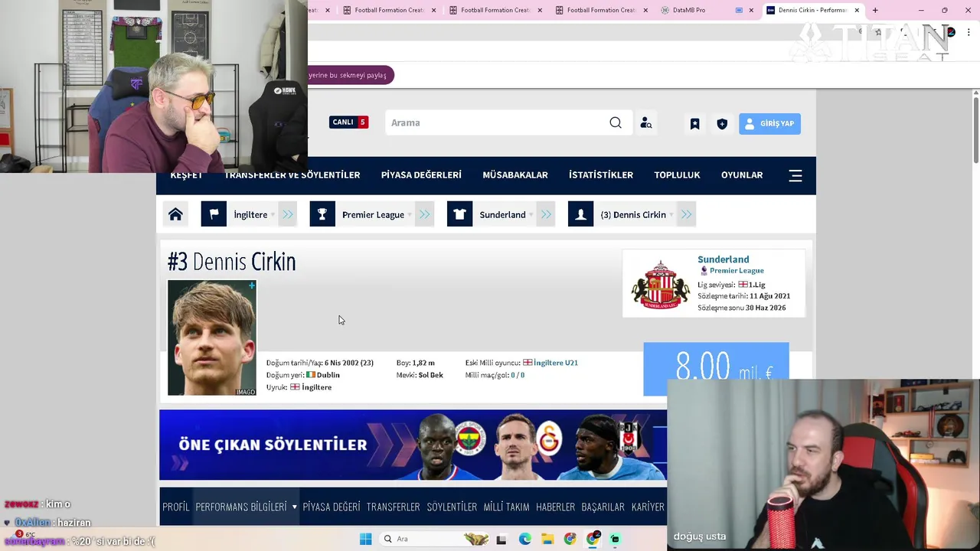Launch Microsoft Edge from the taskbar

[x=524, y=539]
